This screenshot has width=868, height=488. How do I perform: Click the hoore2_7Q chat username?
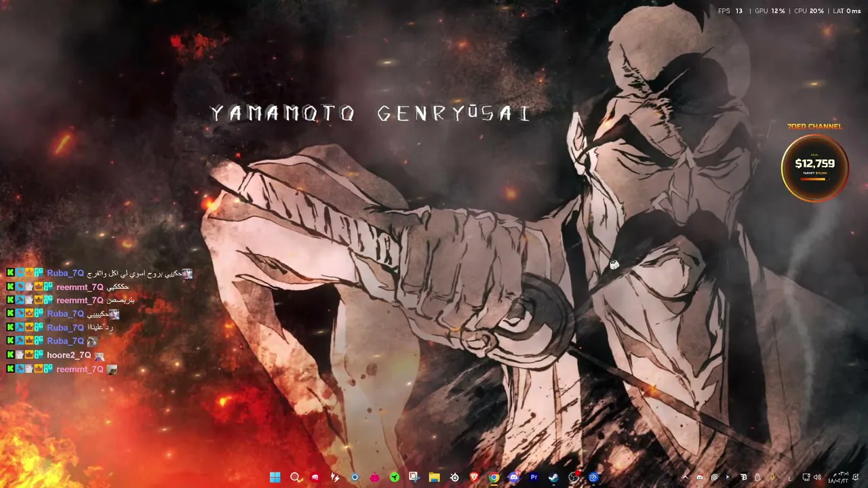(69, 355)
